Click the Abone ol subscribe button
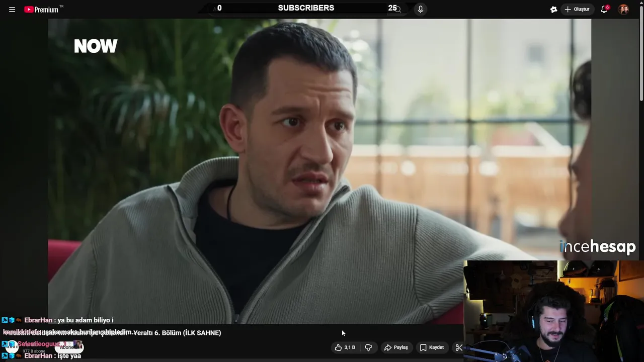This screenshot has height=362, width=644. click(68, 347)
